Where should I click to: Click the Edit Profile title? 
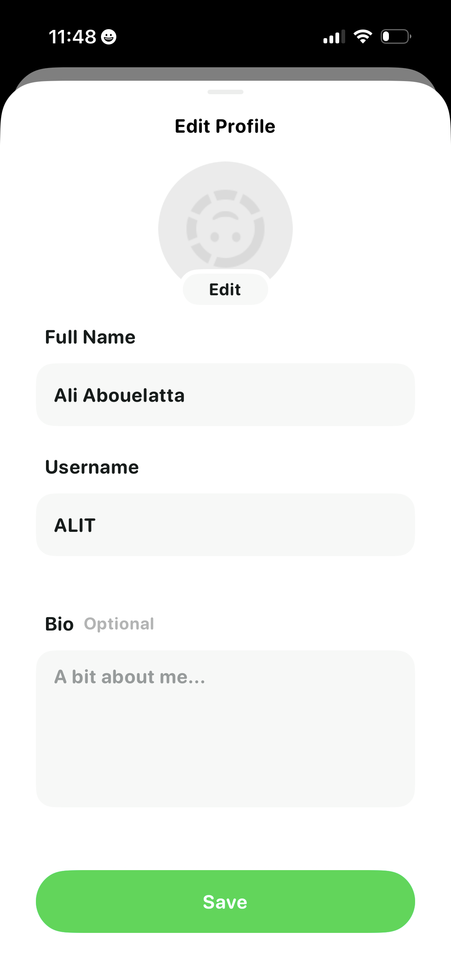click(x=225, y=126)
